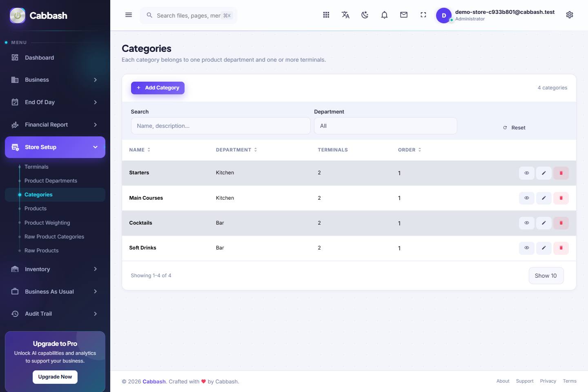Open the apps grid icon

pos(326,15)
